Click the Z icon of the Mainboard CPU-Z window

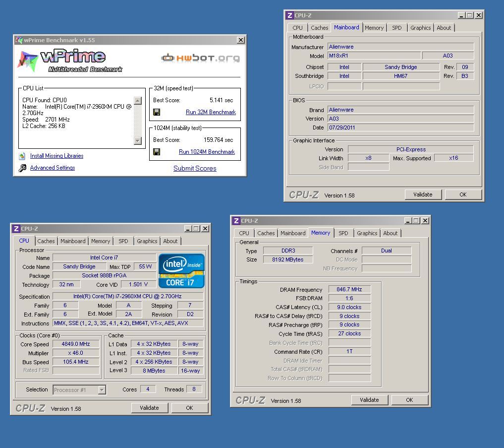[x=290, y=15]
